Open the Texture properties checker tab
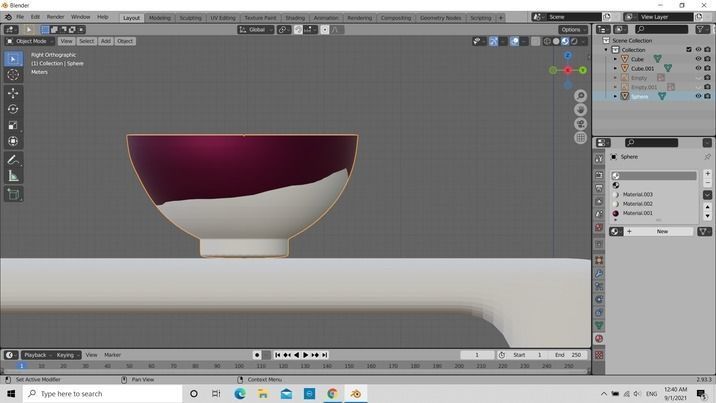The image size is (716, 403). [599, 355]
